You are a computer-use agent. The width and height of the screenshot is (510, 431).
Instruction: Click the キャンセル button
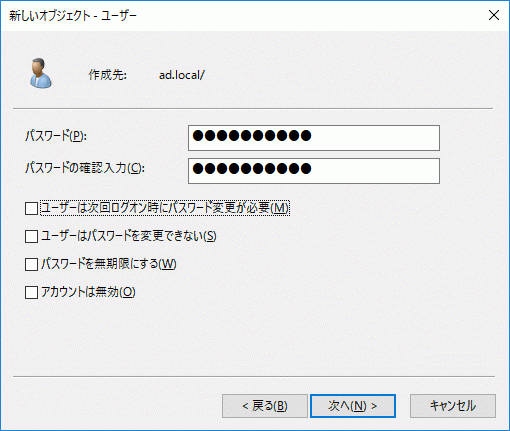coord(453,406)
